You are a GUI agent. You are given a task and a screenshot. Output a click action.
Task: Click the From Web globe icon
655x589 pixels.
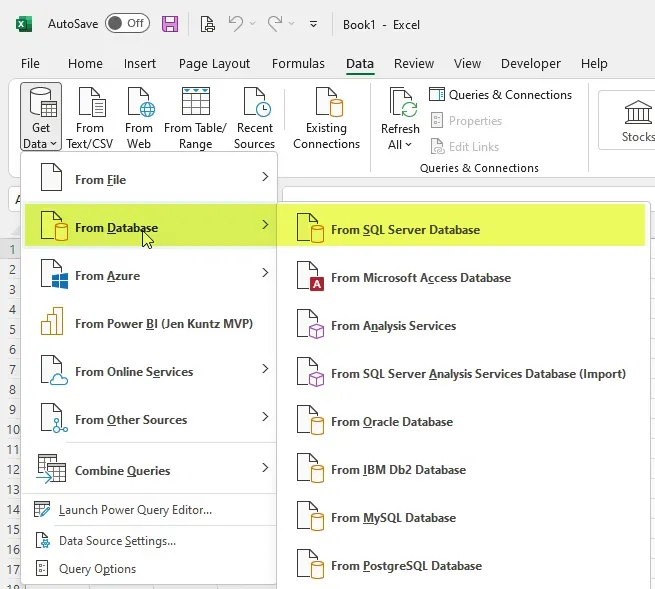[139, 103]
